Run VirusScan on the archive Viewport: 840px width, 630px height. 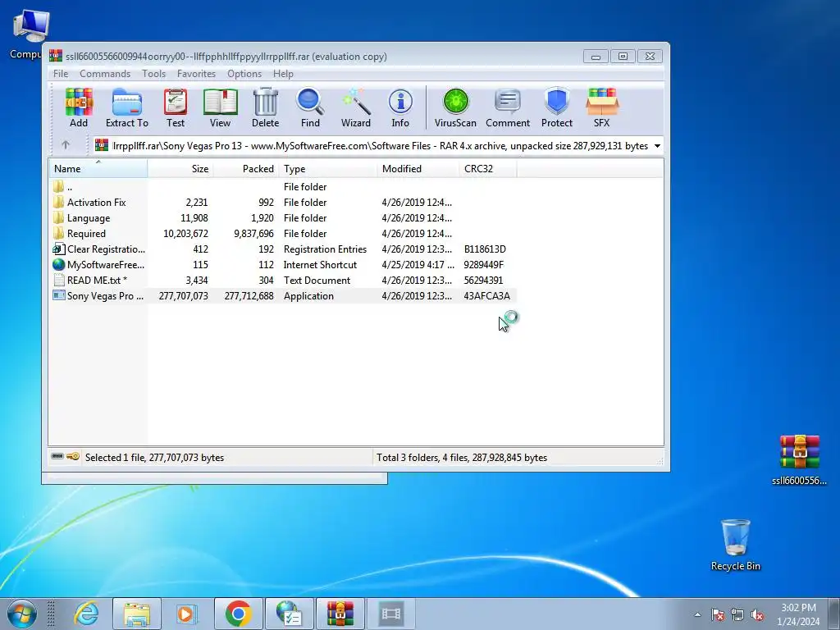point(455,107)
